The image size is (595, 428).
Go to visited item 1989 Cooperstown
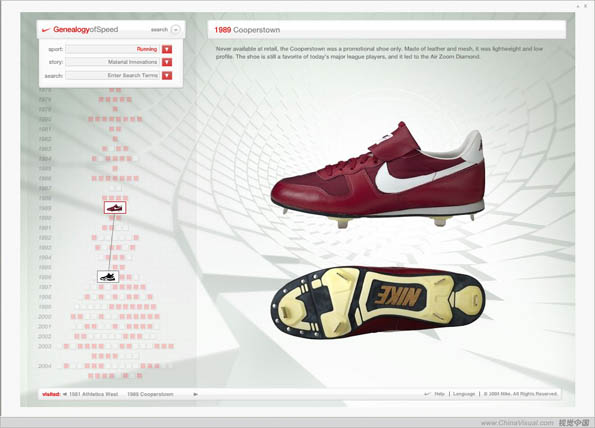point(150,394)
